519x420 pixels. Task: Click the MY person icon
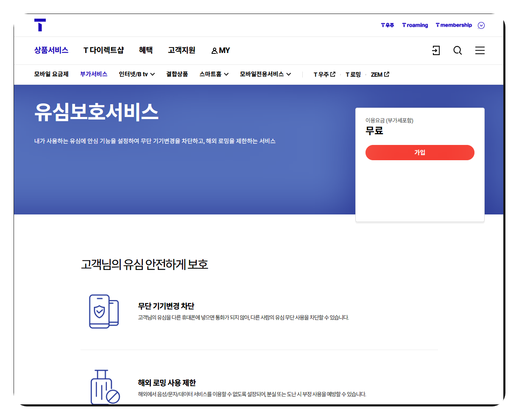214,51
